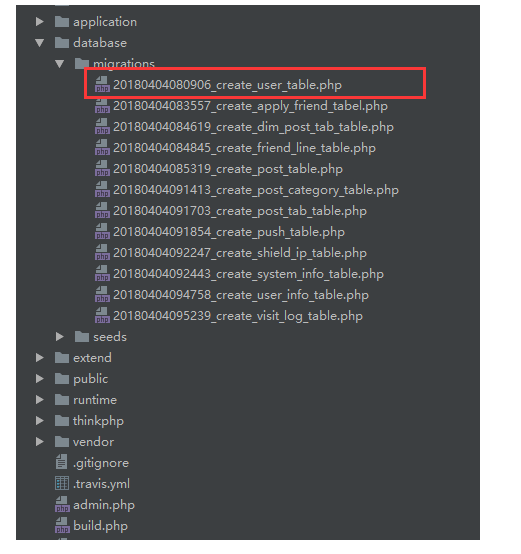Click the vendor folder icon
521x554 pixels.
[x=62, y=442]
